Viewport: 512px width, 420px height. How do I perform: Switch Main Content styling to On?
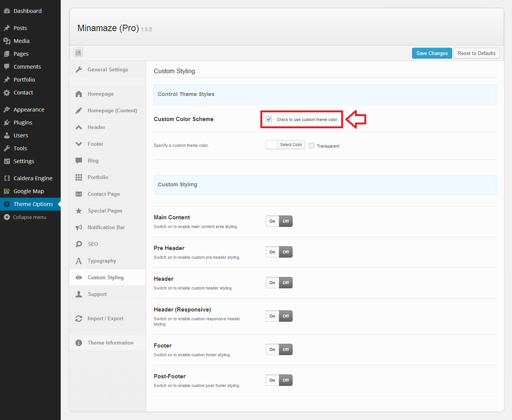tap(272, 221)
